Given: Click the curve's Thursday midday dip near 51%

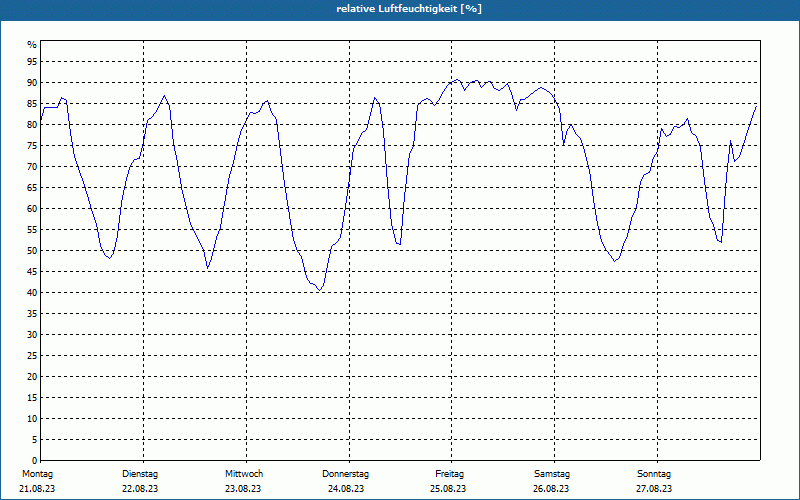Looking at the screenshot, I should coord(399,244).
